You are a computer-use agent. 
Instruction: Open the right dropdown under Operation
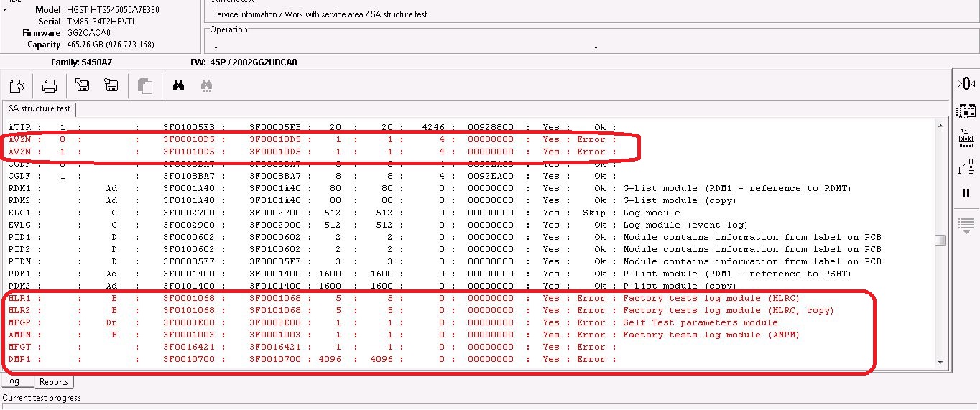coord(596,47)
